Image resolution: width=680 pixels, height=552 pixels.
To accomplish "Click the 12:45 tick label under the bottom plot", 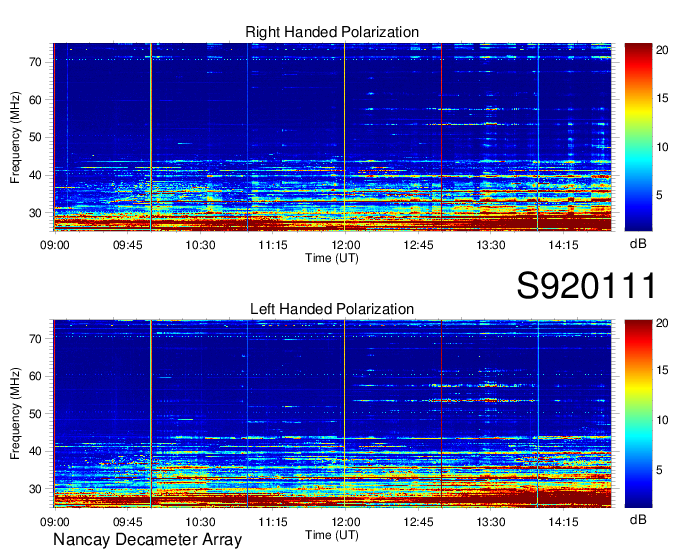I will (x=418, y=522).
